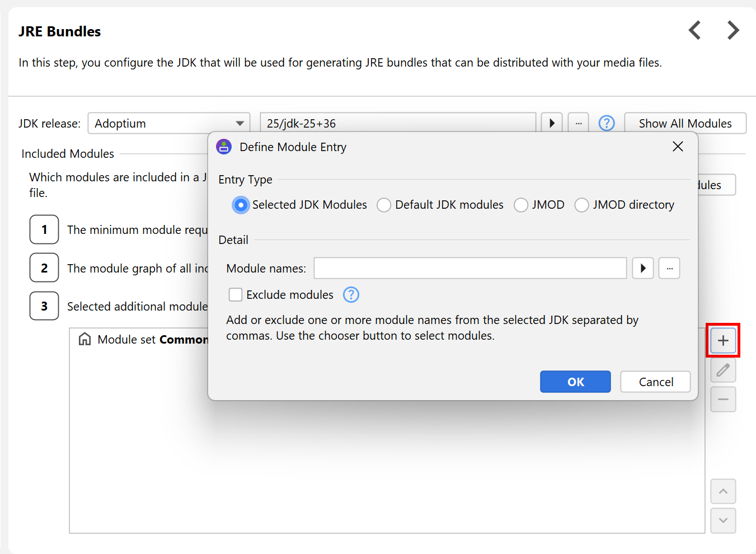Screen dimensions: 756x554
Task: Select the JMOD radio button
Action: (521, 205)
